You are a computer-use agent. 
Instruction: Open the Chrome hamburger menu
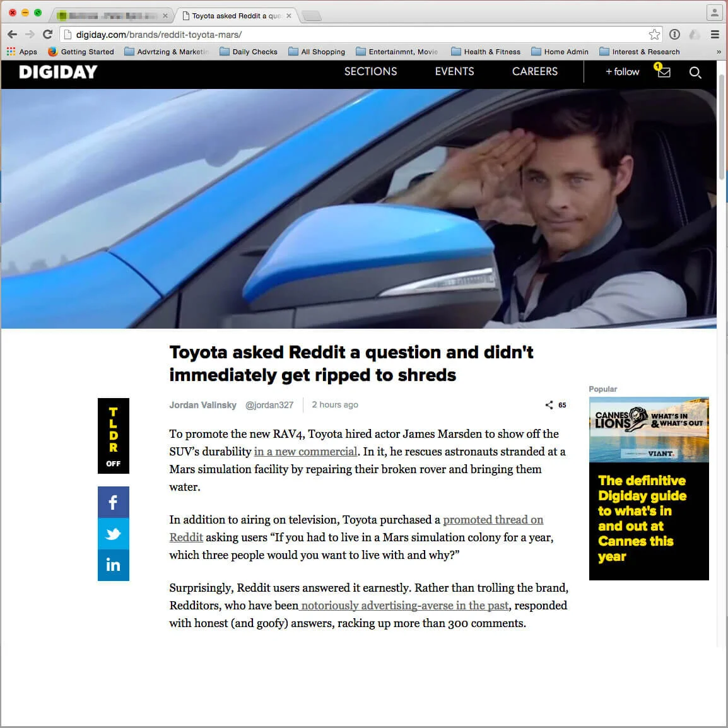pos(715,34)
